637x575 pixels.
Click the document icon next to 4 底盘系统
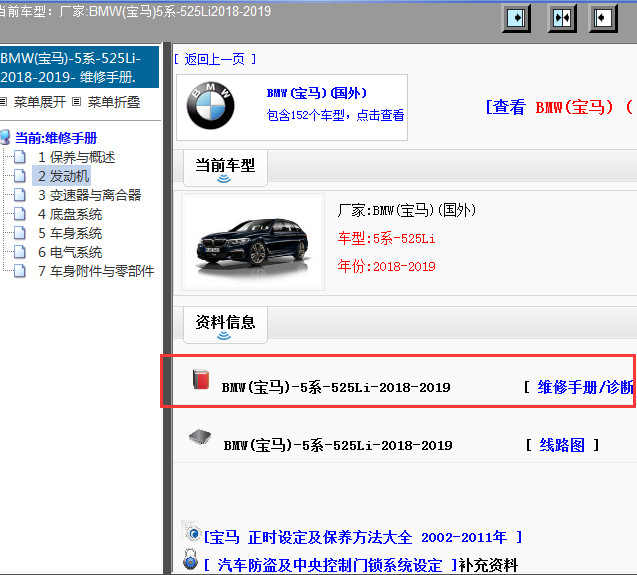20,214
